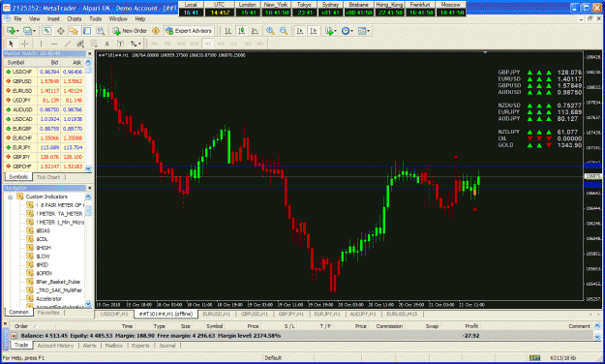Select the standard cursor tool
Image resolution: width=605 pixels, height=364 pixels.
[x=11, y=44]
